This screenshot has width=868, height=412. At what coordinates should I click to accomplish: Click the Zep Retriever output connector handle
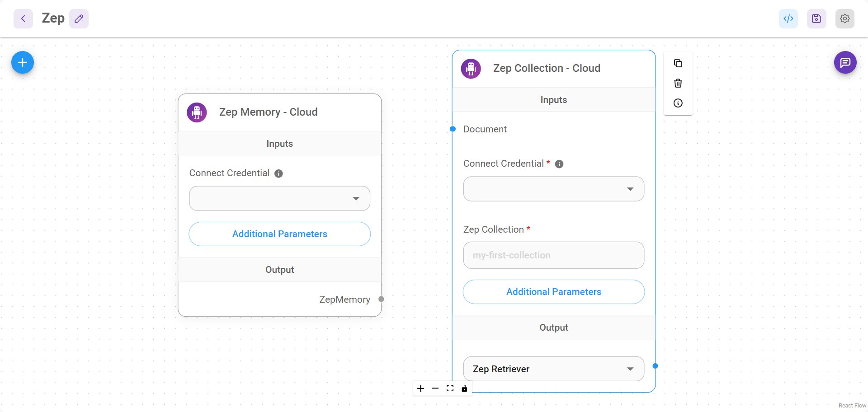point(655,366)
